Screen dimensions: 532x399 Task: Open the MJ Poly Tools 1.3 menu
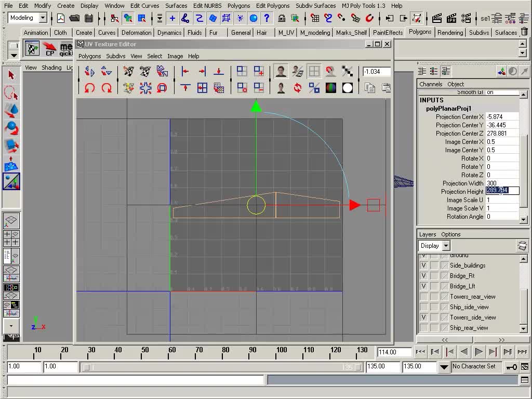pos(363,6)
